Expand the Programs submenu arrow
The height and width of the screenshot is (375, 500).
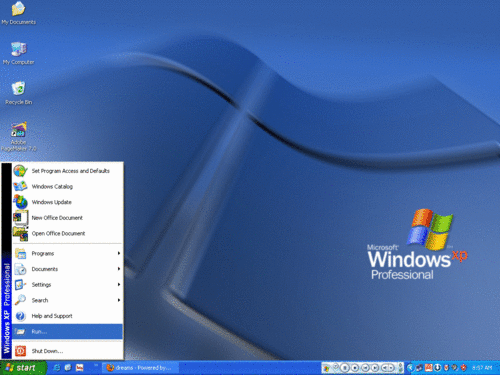click(119, 253)
